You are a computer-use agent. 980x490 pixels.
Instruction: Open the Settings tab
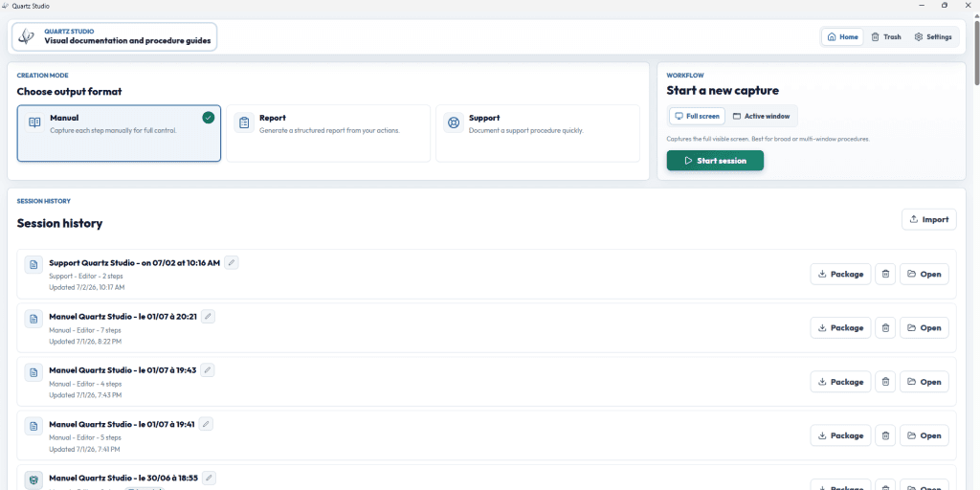[932, 37]
